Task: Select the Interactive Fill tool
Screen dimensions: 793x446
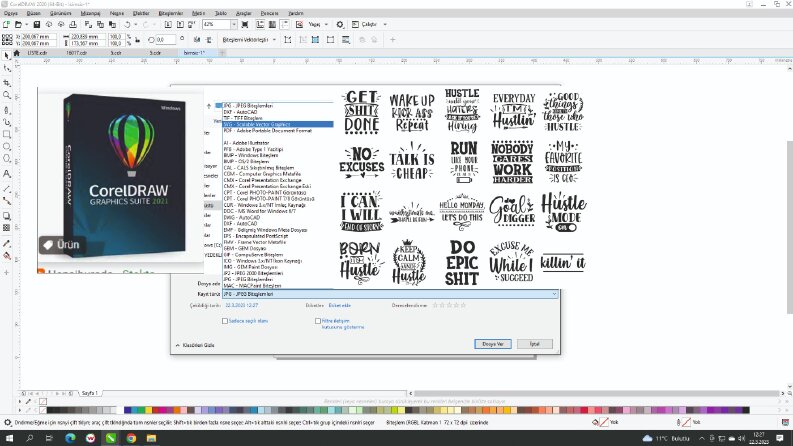Action: 7,256
